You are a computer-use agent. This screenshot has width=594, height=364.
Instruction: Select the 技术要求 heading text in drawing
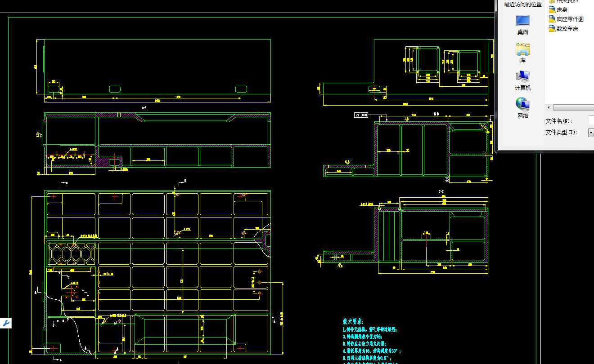click(x=353, y=322)
